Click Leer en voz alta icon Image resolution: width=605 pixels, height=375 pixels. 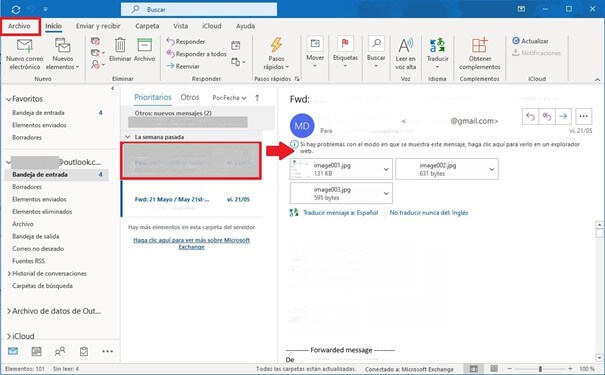405,46
